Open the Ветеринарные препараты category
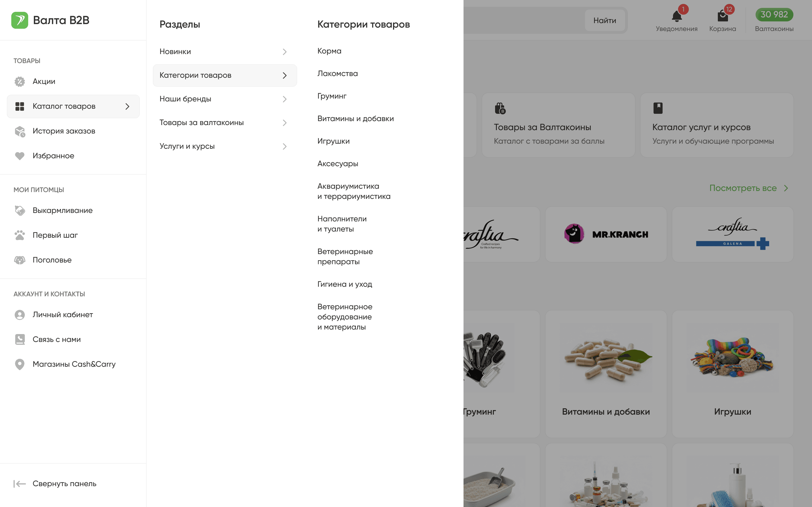The height and width of the screenshot is (507, 812). point(345,257)
